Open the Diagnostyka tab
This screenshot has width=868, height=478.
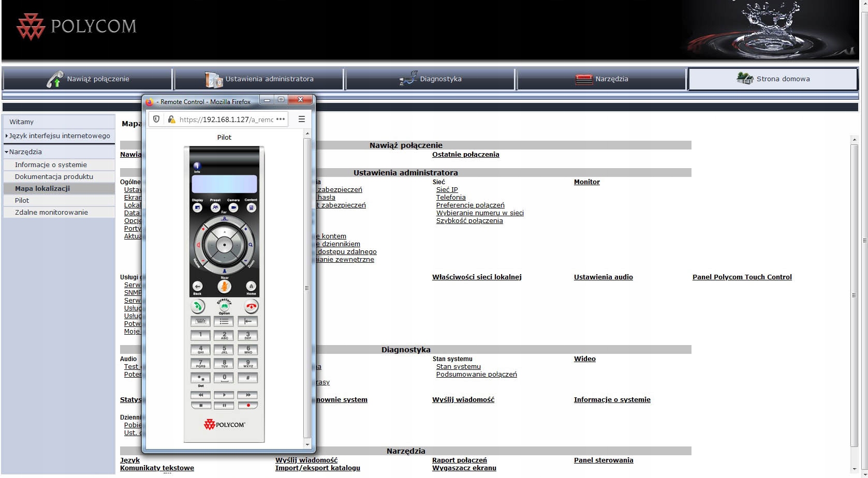coord(430,79)
